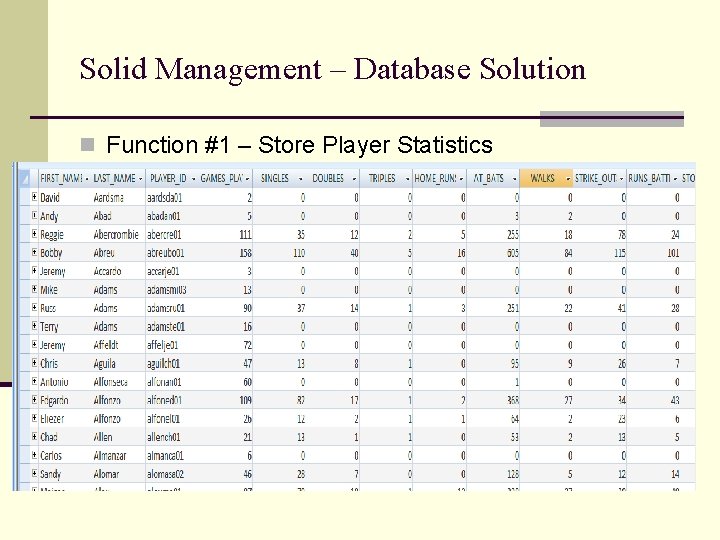Expand the David Aardsma row
The height and width of the screenshot is (540, 720).
tap(34, 197)
